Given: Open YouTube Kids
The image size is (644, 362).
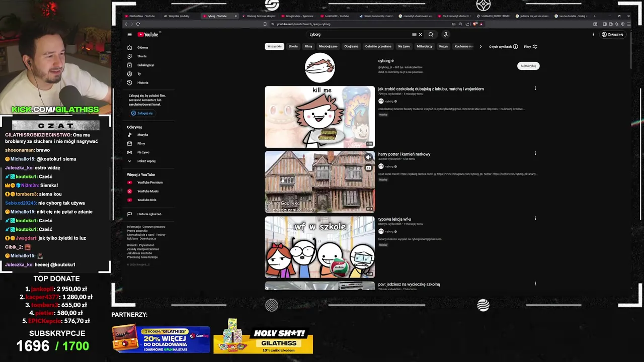Looking at the screenshot, I should (146, 200).
